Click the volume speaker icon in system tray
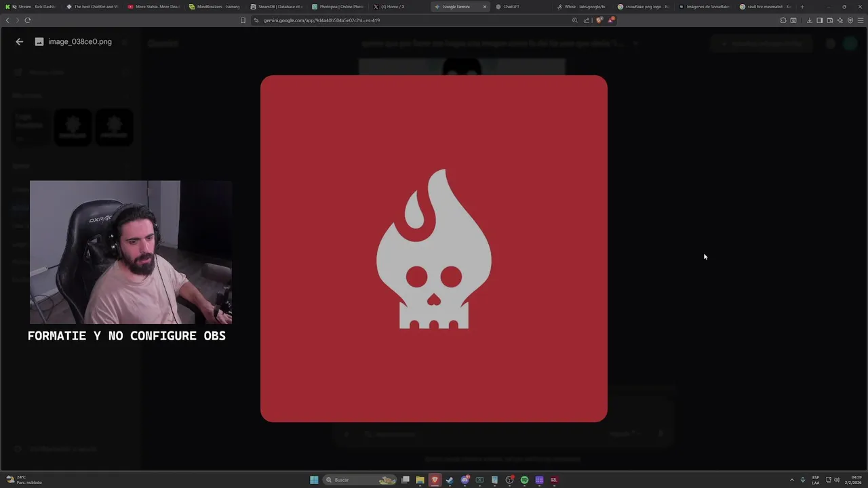Viewport: 868px width, 488px height. point(837,480)
